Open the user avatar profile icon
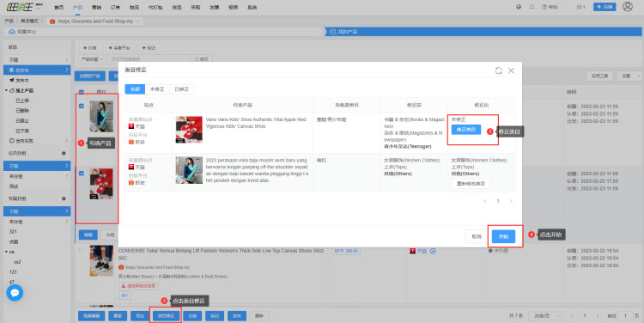This screenshot has height=323, width=644. point(627,7)
